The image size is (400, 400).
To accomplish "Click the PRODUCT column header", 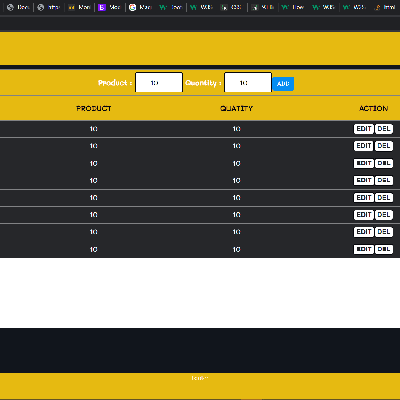I will [x=94, y=108].
